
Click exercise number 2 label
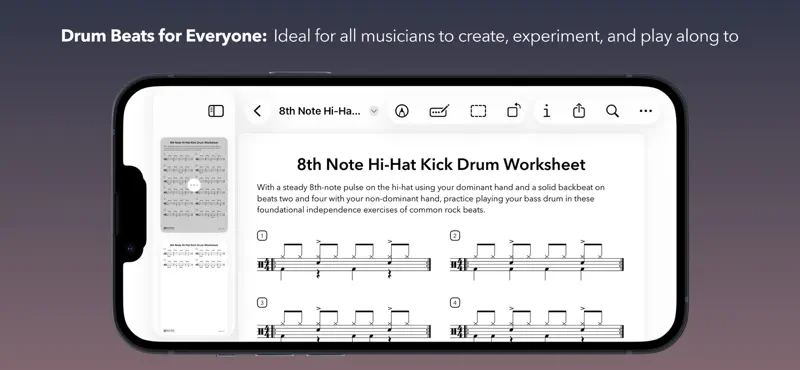[x=455, y=235]
